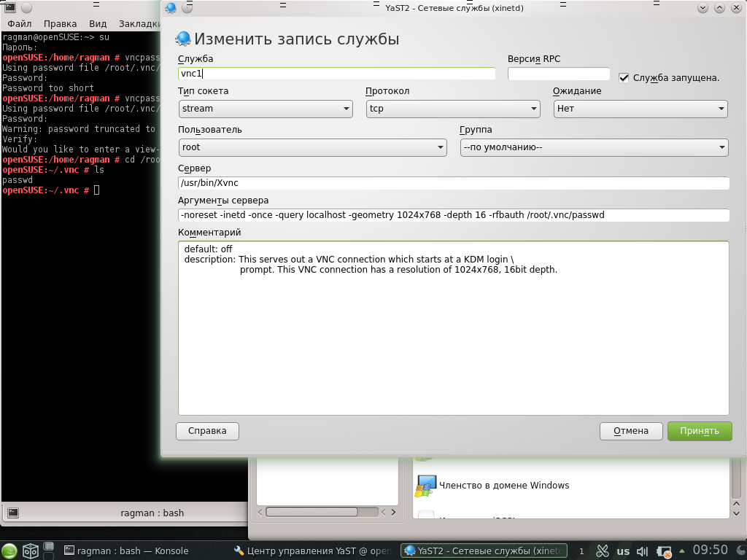Open the volume control in the system tray
Image resolution: width=747 pixels, height=560 pixels.
643,551
